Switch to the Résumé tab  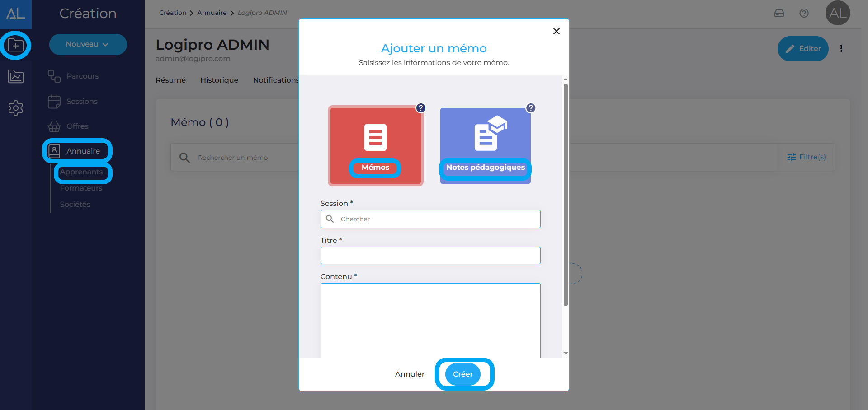[x=170, y=80]
